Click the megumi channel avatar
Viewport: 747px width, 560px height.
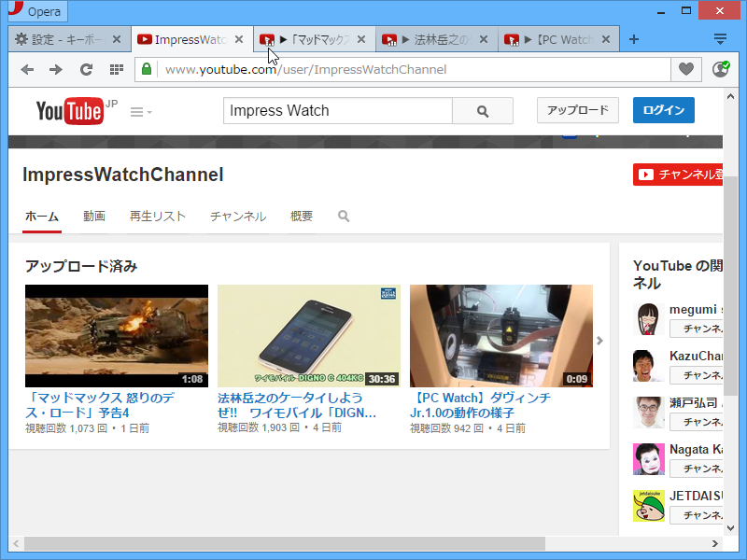pos(648,319)
